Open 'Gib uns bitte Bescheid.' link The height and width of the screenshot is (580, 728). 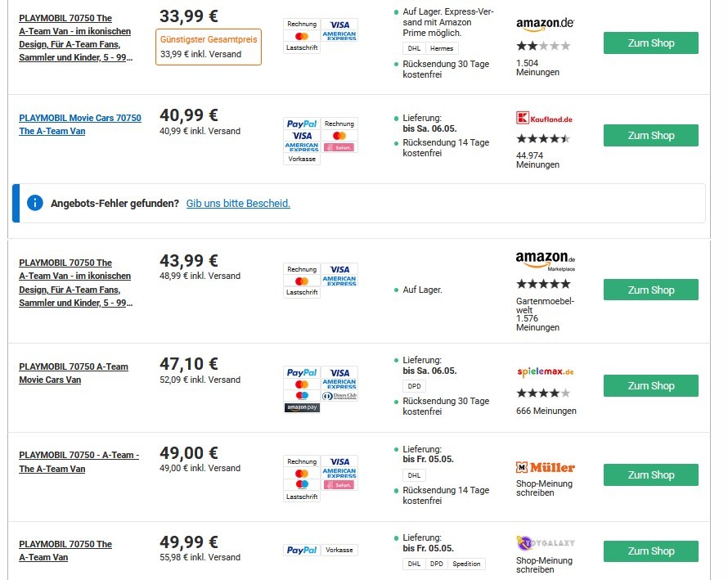[x=238, y=204]
